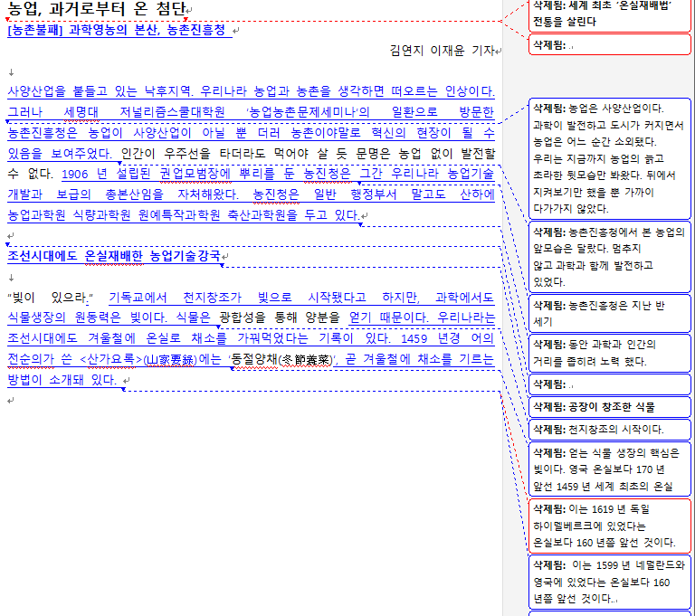
Task: Click the quote '빛이 있으라.'
Action: click(50, 298)
